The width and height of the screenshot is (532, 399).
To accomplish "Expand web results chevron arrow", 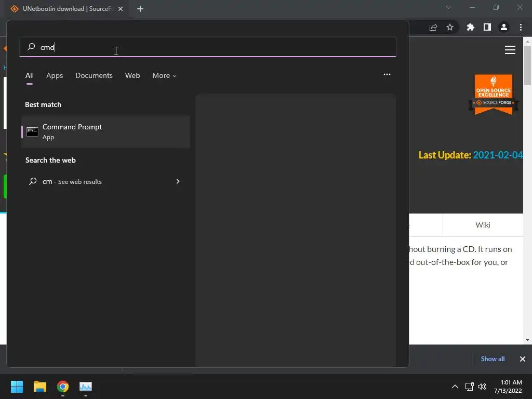I will (178, 181).
